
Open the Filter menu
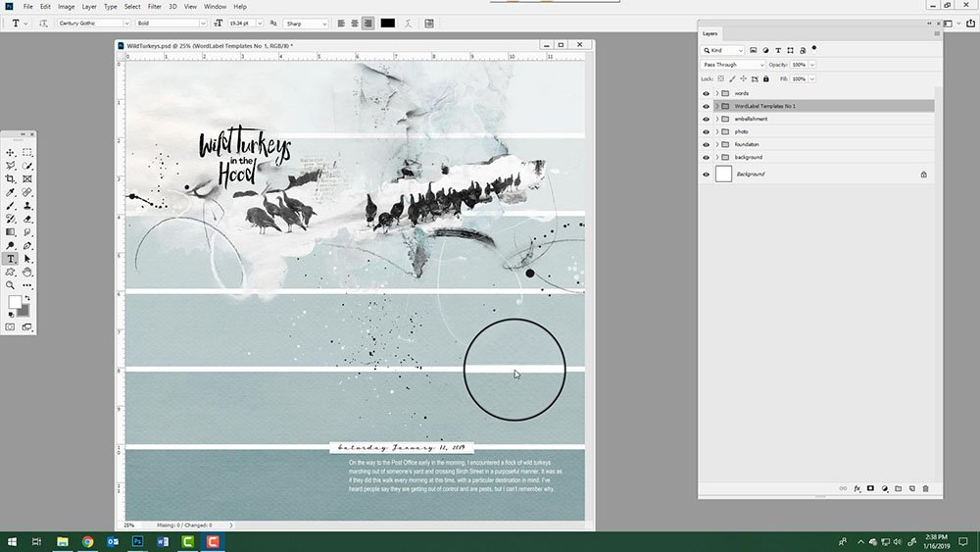155,6
